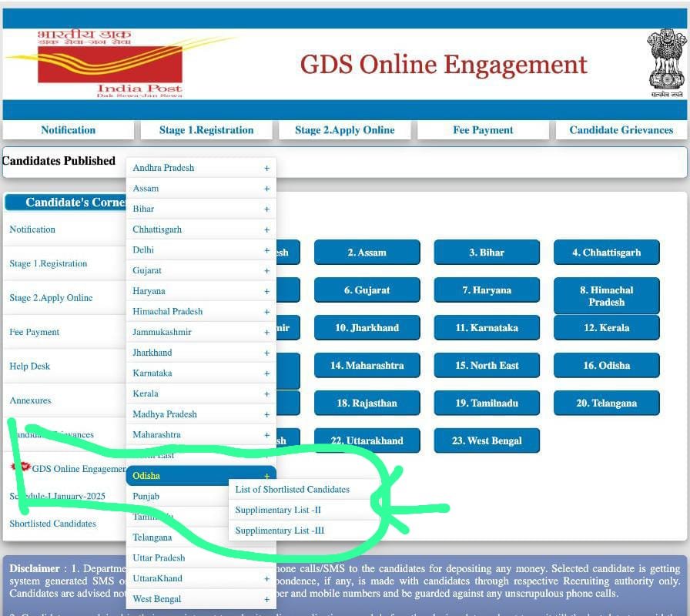Click the 4. Chhattisgarh state button

point(606,252)
